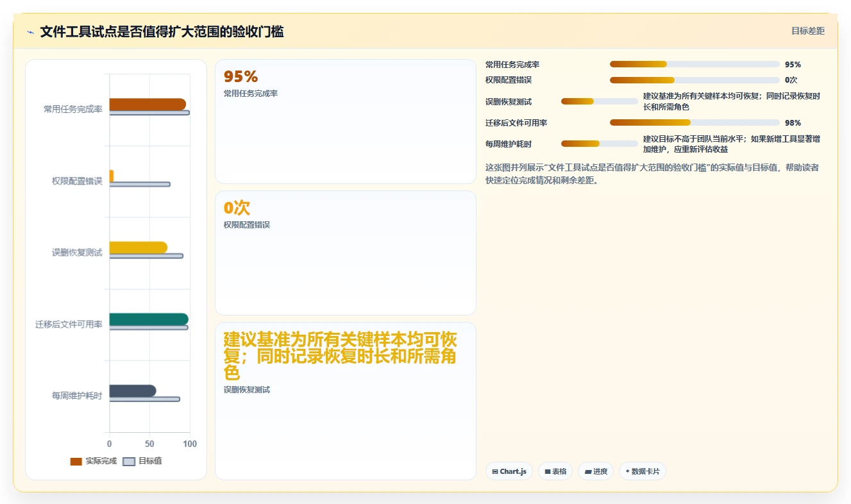Click the lightning icon beside the header title
The width and height of the screenshot is (851, 504).
coord(31,32)
